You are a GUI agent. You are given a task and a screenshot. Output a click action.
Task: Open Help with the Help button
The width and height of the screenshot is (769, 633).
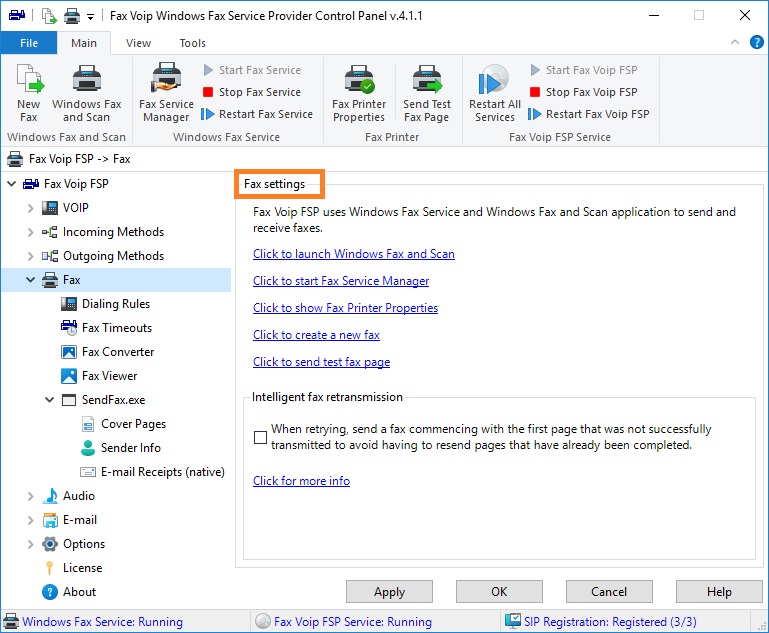click(719, 592)
